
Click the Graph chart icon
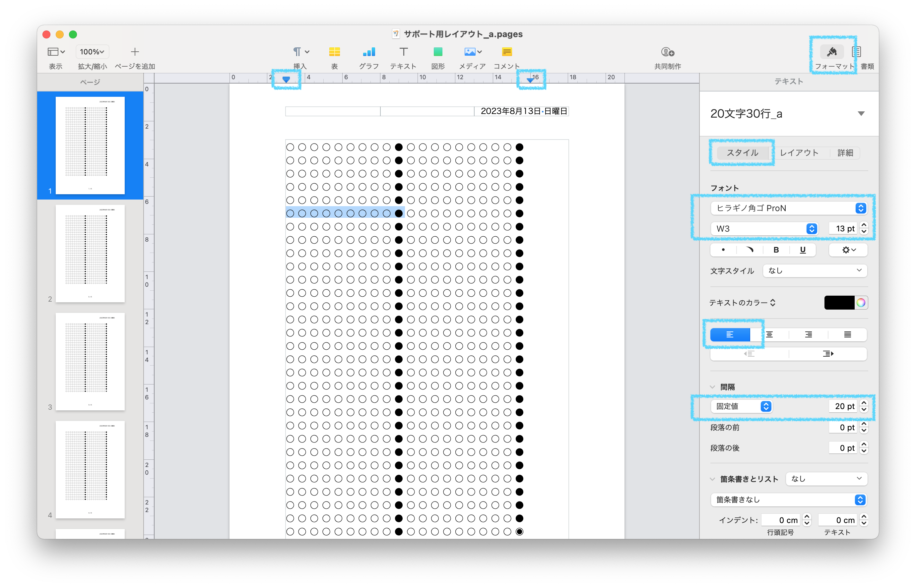pyautogui.click(x=368, y=52)
